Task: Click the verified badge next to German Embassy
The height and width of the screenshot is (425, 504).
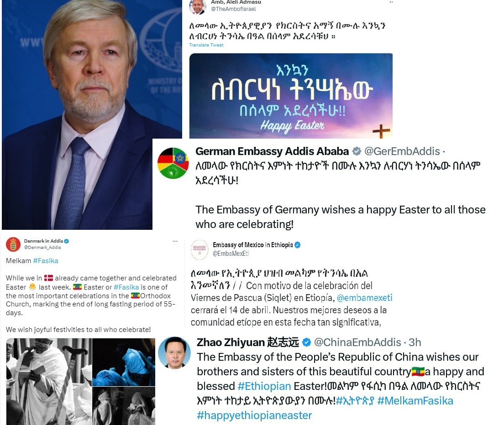Action: tap(357, 151)
